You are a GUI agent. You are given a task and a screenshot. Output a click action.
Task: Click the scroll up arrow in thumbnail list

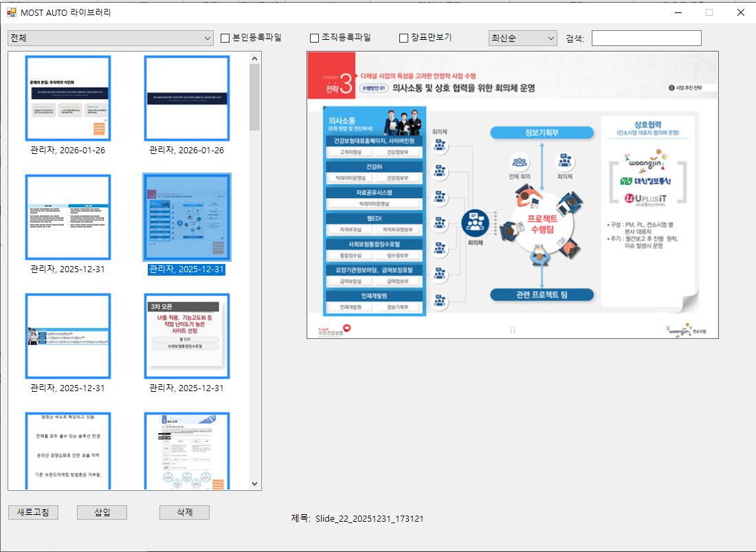tap(254, 58)
